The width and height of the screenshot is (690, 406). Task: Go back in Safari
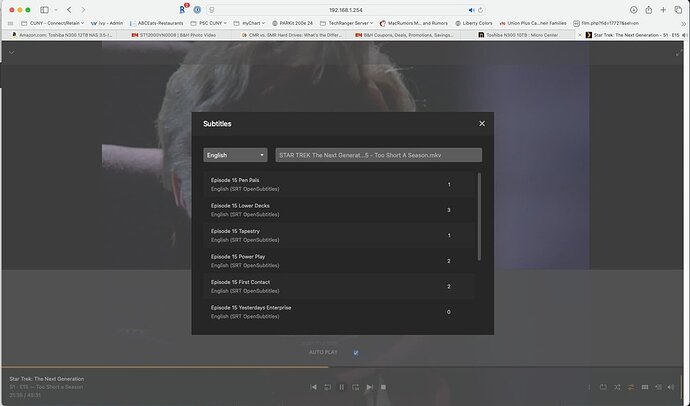[x=69, y=10]
